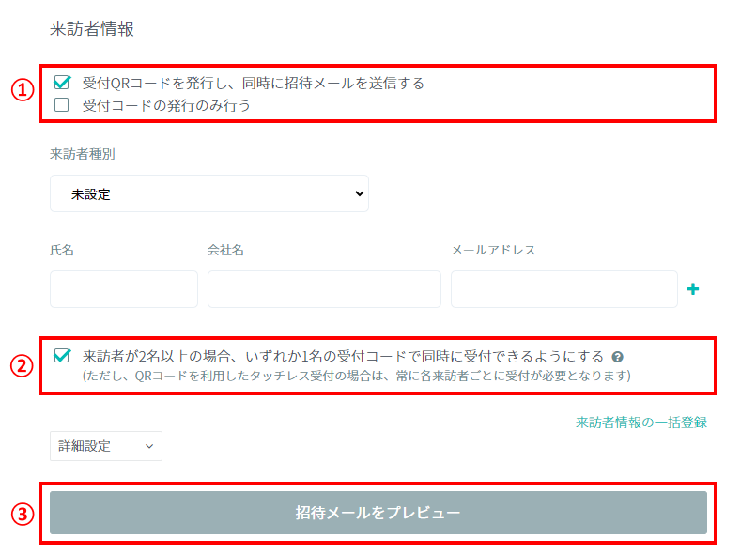Click the 会社名 column label
The width and height of the screenshot is (756, 554).
tap(226, 250)
